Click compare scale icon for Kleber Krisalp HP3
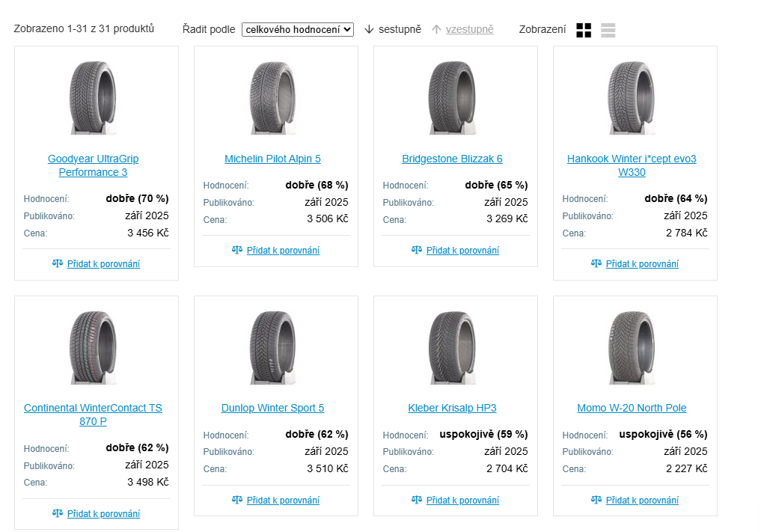761x532 pixels. pos(417,500)
